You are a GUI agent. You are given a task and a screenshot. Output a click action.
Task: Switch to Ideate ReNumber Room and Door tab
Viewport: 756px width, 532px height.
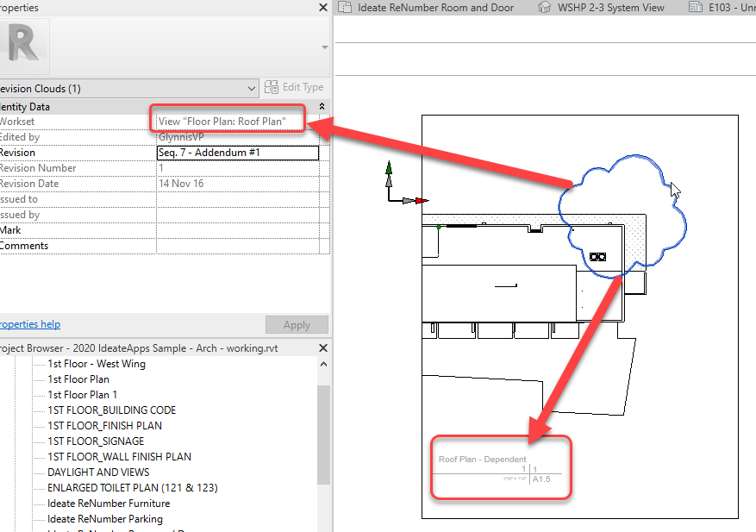pyautogui.click(x=436, y=8)
